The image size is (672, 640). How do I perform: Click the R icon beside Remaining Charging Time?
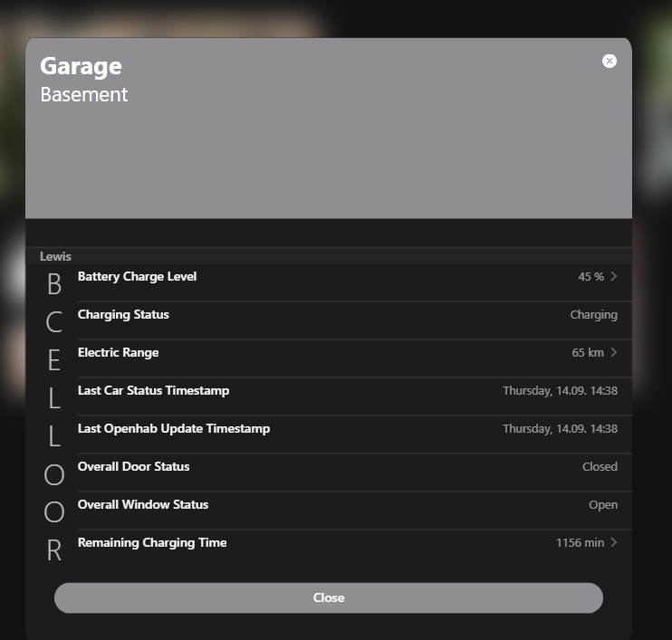coord(54,550)
